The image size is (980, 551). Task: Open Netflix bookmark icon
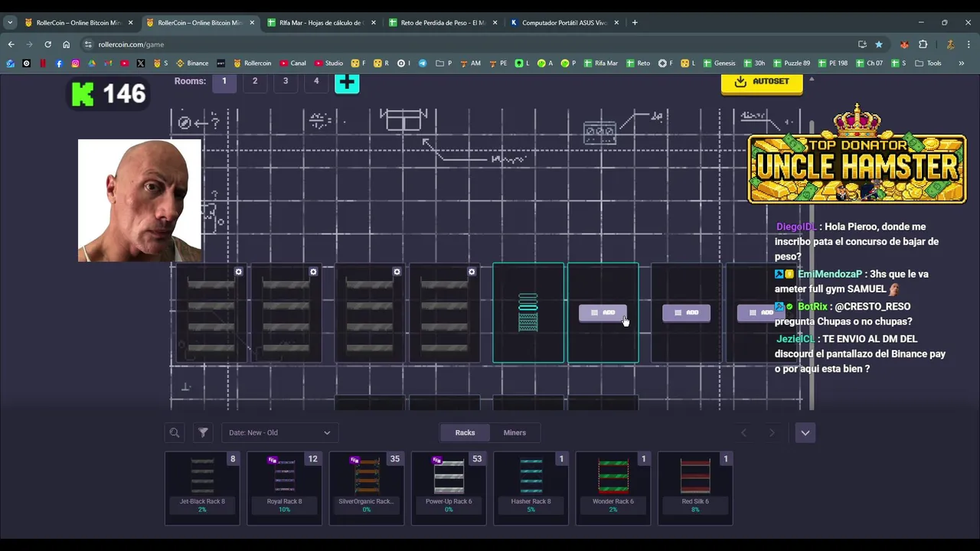tap(42, 64)
